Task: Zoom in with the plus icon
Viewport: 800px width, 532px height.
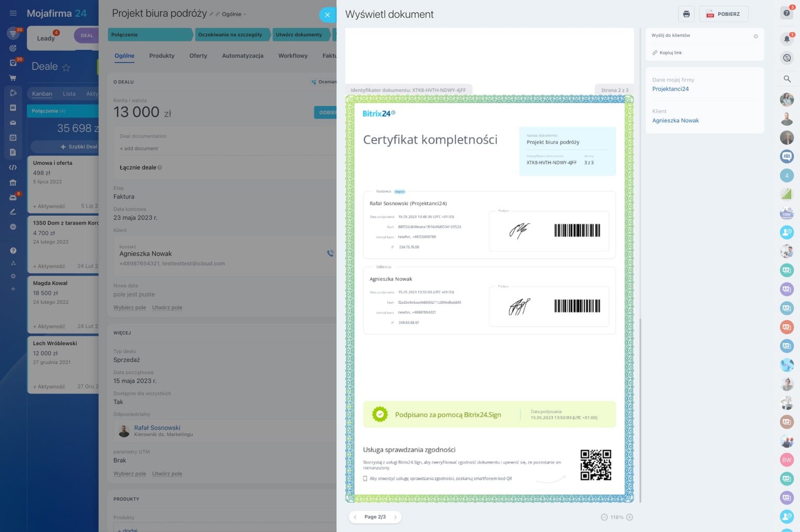Action: (629, 517)
